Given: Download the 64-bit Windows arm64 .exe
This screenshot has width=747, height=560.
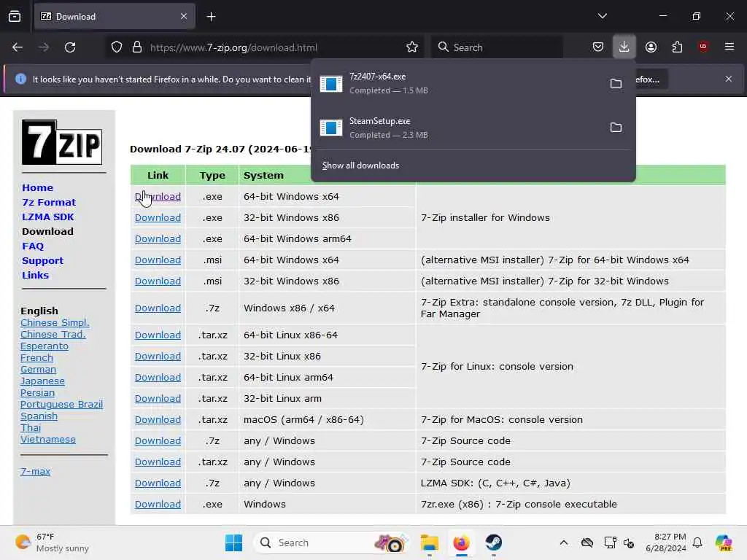Looking at the screenshot, I should (x=158, y=238).
